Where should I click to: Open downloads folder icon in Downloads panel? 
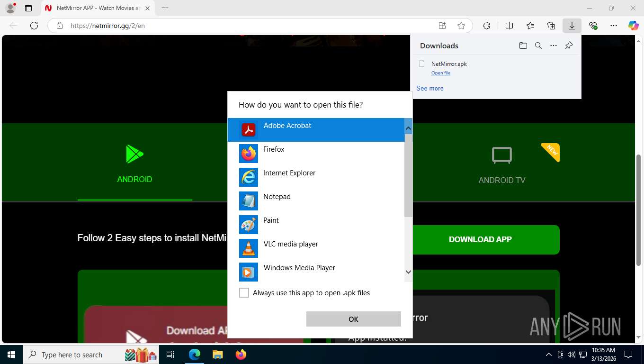click(x=523, y=45)
